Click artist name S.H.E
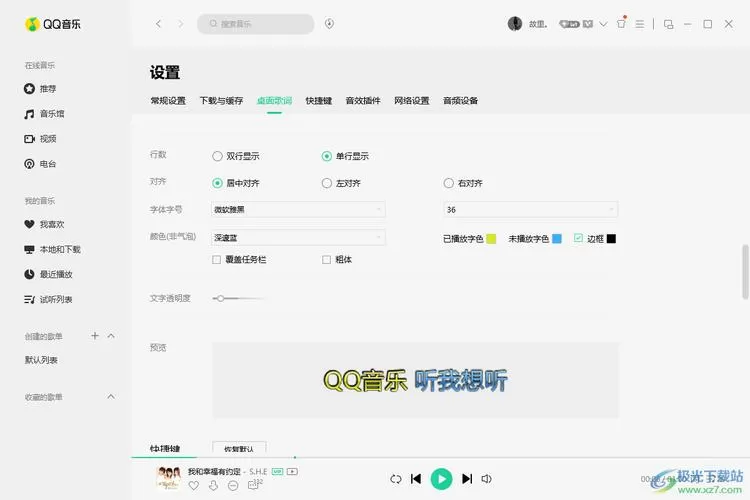750x500 pixels. click(x=258, y=472)
